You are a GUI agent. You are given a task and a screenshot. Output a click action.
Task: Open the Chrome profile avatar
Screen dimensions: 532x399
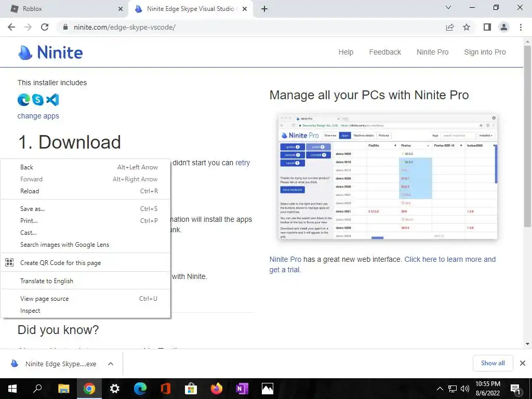pyautogui.click(x=504, y=27)
